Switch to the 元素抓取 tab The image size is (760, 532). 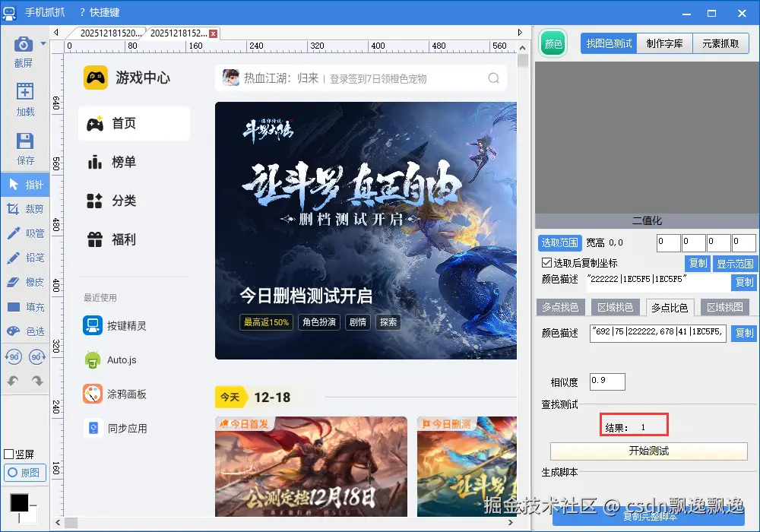[x=720, y=43]
